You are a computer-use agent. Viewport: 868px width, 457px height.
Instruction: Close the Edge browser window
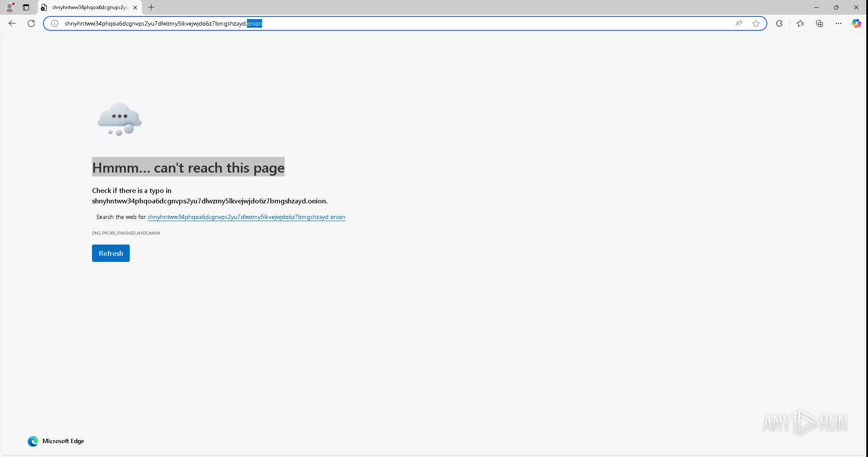[x=856, y=7]
